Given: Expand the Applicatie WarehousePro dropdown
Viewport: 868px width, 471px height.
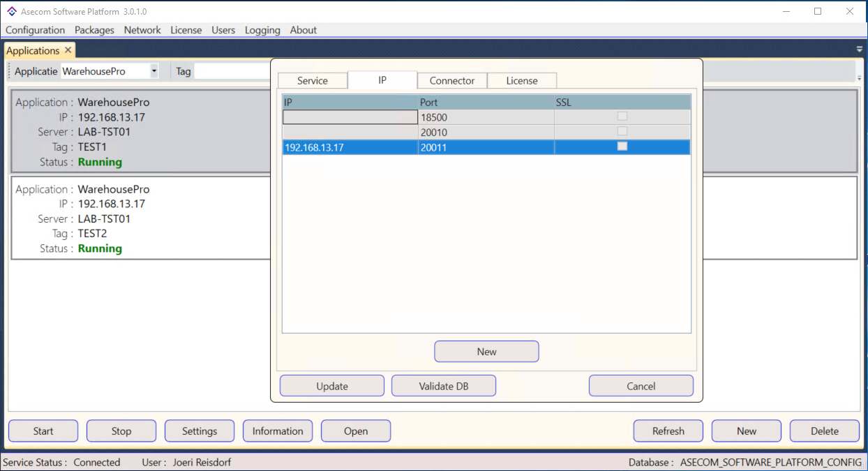Looking at the screenshot, I should 154,71.
